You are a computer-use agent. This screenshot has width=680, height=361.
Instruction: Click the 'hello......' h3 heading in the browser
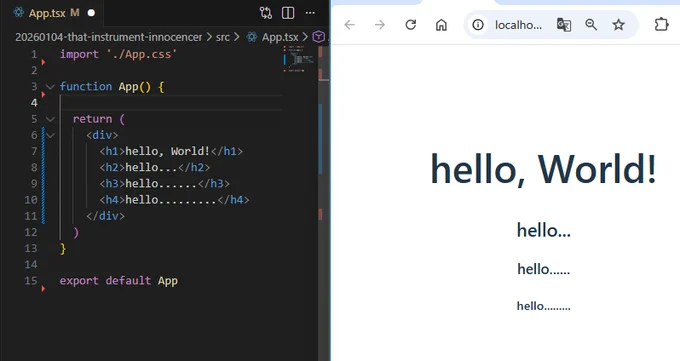[x=543, y=269]
